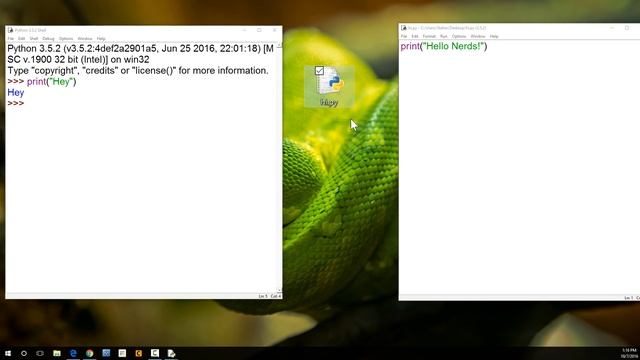640x360 pixels.
Task: Open Debug menu in Python Shell window
Action: point(48,39)
